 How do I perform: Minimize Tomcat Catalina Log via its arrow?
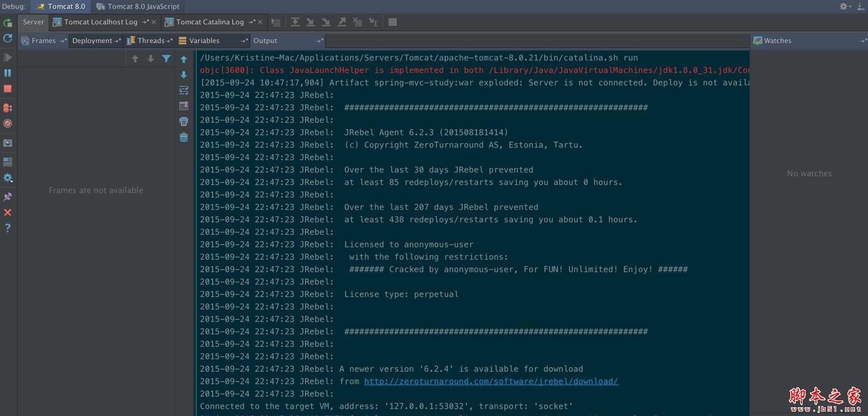point(252,22)
